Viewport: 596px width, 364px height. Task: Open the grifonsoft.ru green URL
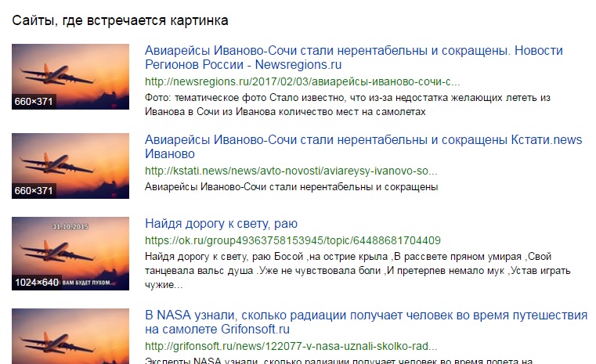click(x=291, y=346)
